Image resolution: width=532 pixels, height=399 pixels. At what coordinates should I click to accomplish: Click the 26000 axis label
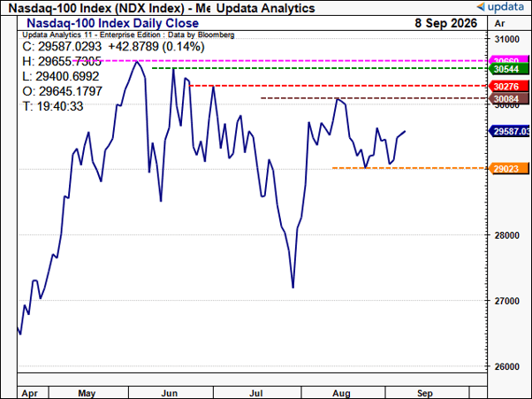point(507,367)
